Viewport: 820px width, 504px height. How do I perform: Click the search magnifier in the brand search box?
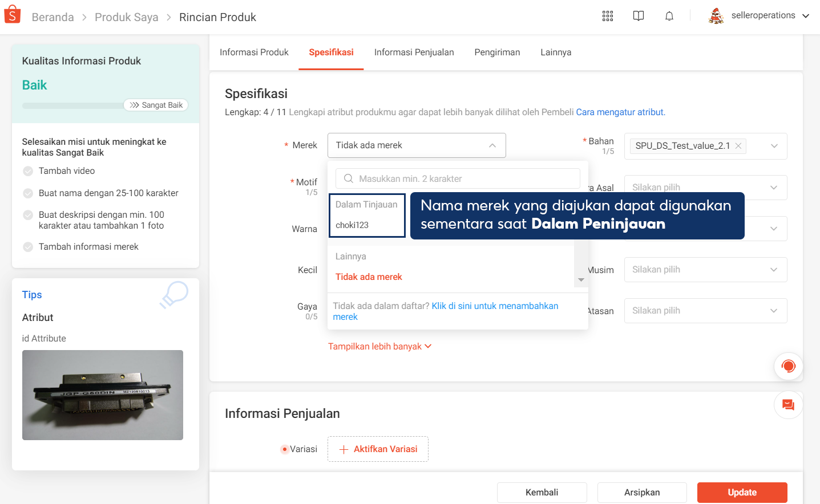tap(348, 178)
